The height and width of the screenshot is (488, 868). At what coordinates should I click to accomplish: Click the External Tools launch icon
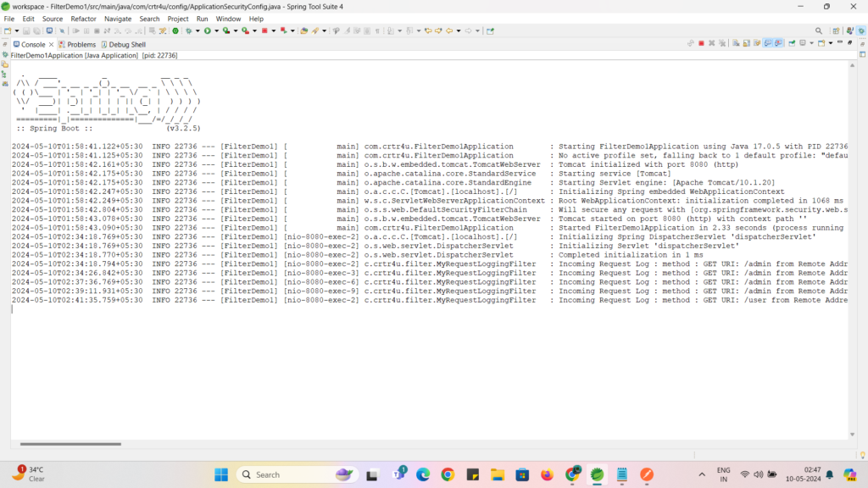tap(245, 31)
